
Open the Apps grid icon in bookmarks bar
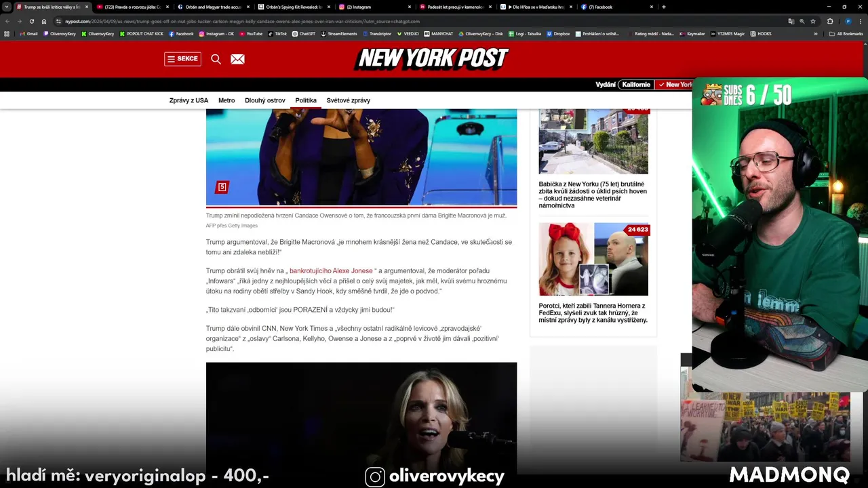pos(7,33)
